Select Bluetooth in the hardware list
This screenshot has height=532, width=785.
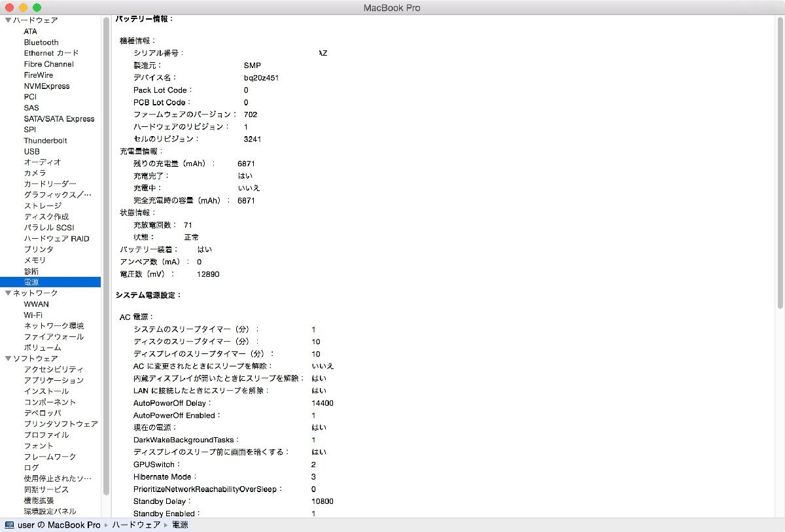pos(41,42)
